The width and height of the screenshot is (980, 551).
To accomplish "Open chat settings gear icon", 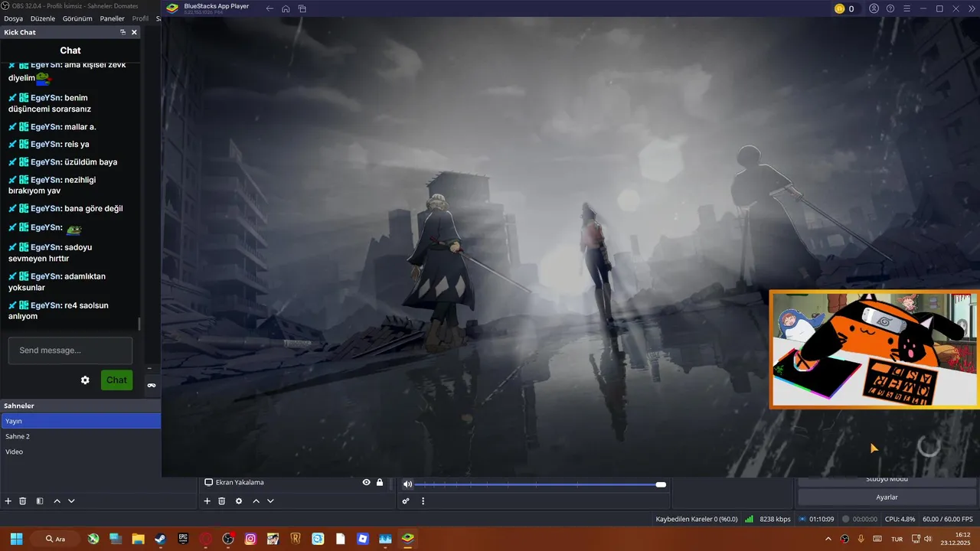I will [85, 380].
